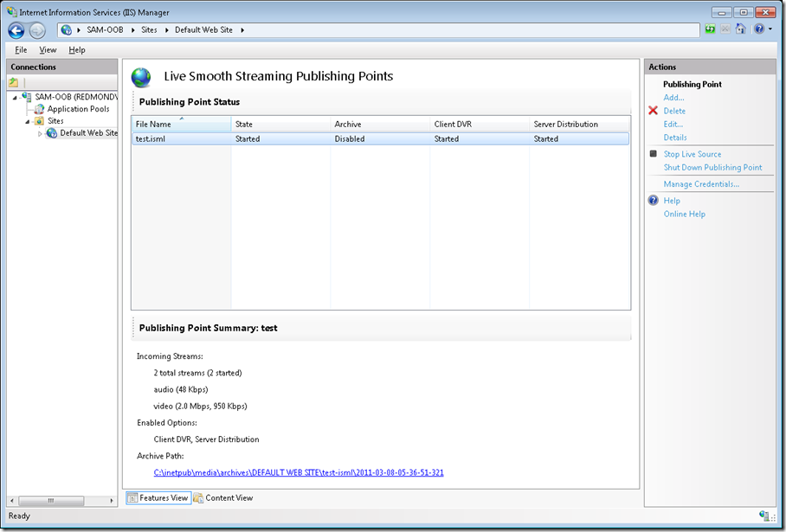
Task: Expand the Default Web Site node
Action: coord(40,134)
